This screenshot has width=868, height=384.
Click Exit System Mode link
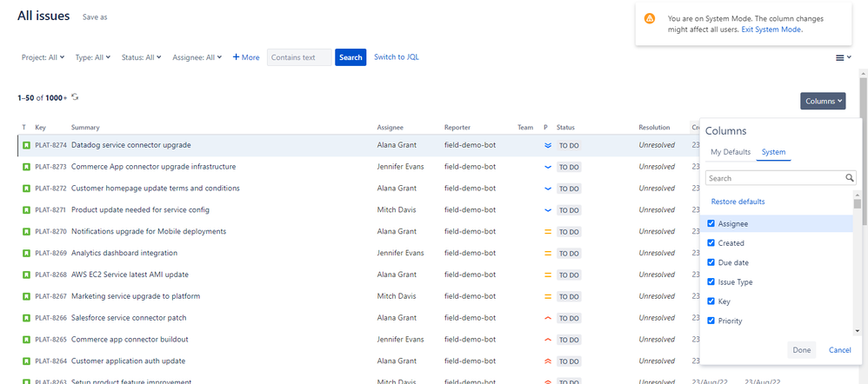tap(771, 30)
